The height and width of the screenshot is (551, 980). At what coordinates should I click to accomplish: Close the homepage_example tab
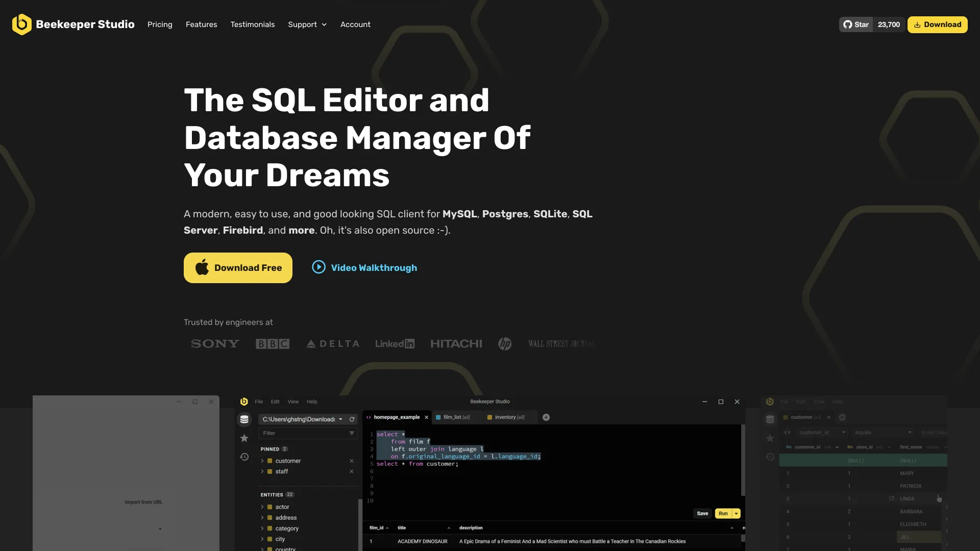click(x=427, y=417)
